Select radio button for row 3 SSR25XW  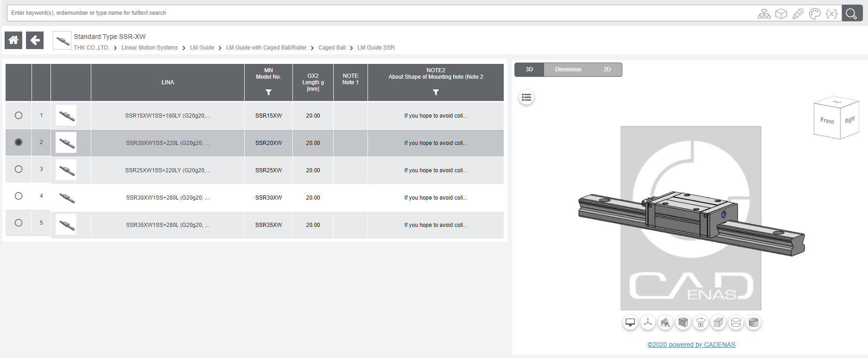coord(19,169)
